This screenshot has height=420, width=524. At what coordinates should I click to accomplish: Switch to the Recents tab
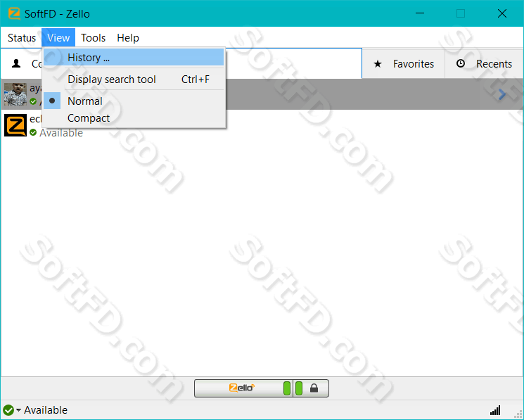484,63
